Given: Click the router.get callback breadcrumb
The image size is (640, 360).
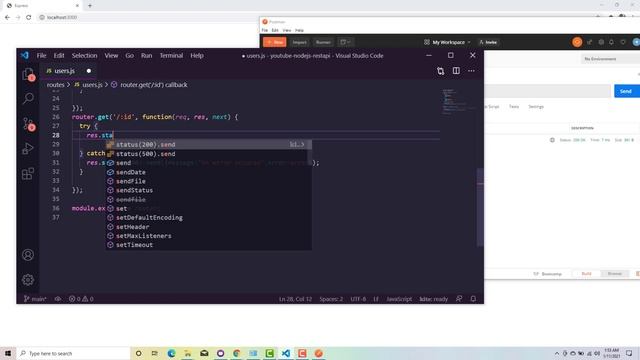Looking at the screenshot, I should (x=149, y=85).
